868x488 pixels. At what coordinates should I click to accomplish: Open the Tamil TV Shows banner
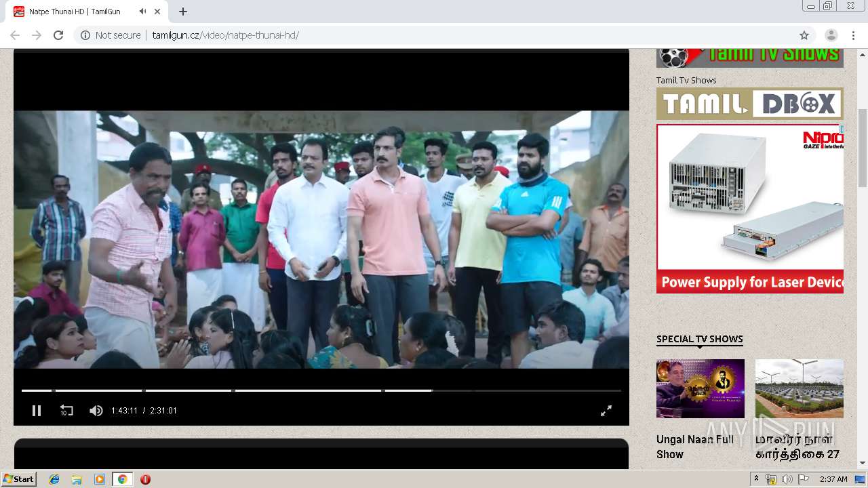[x=750, y=58]
